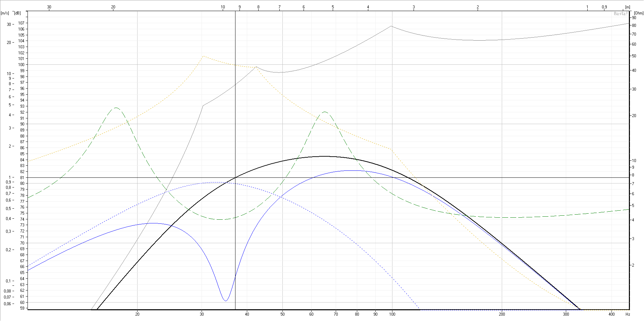Click the intersection of the two cursor lines
644x321 pixels.
tap(235, 177)
